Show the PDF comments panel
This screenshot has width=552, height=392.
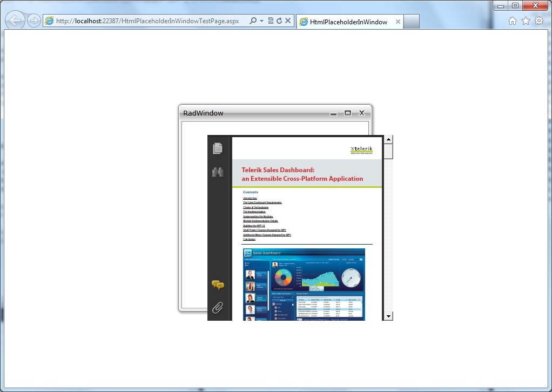coord(218,285)
